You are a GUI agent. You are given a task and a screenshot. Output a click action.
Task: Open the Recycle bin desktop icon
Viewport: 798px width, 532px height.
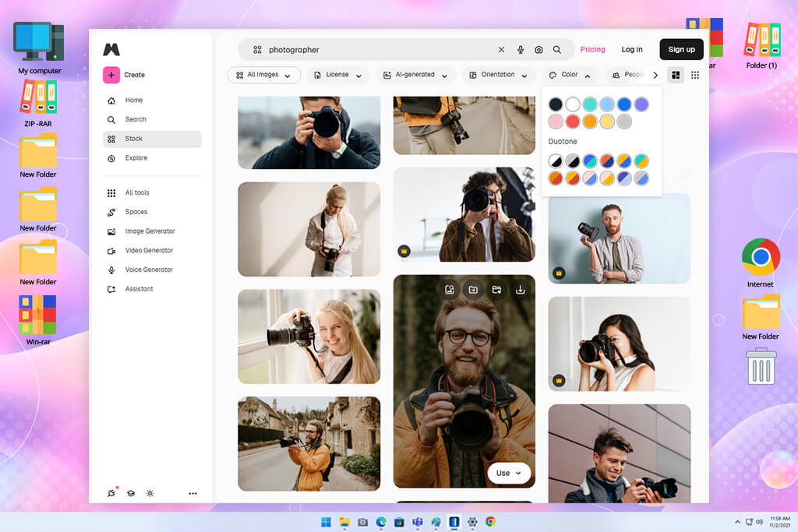(761, 366)
